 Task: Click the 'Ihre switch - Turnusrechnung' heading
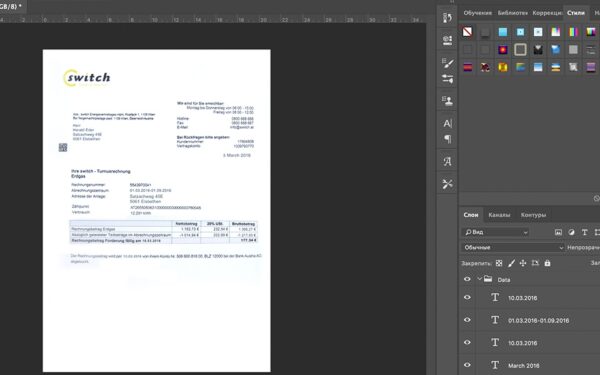click(x=101, y=171)
